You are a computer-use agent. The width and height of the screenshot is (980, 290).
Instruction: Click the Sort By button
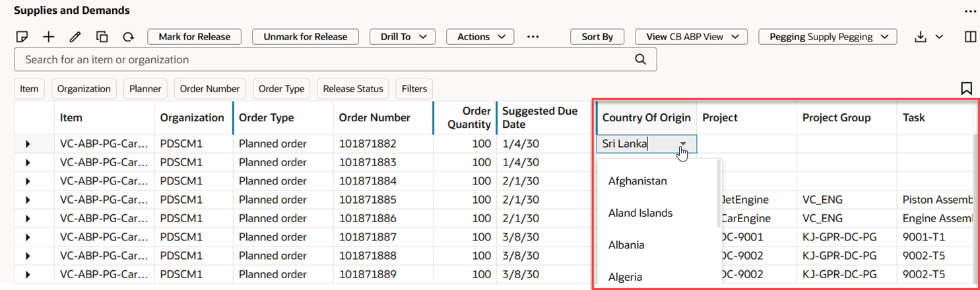[x=597, y=37]
